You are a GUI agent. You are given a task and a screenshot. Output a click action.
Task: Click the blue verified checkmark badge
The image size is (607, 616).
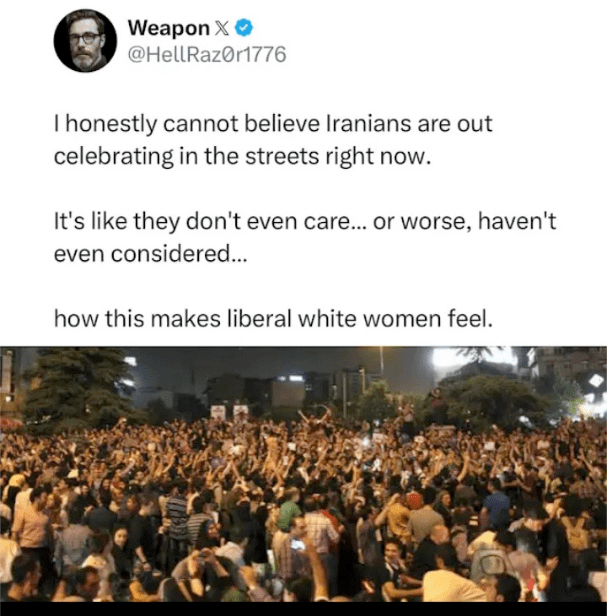click(244, 28)
